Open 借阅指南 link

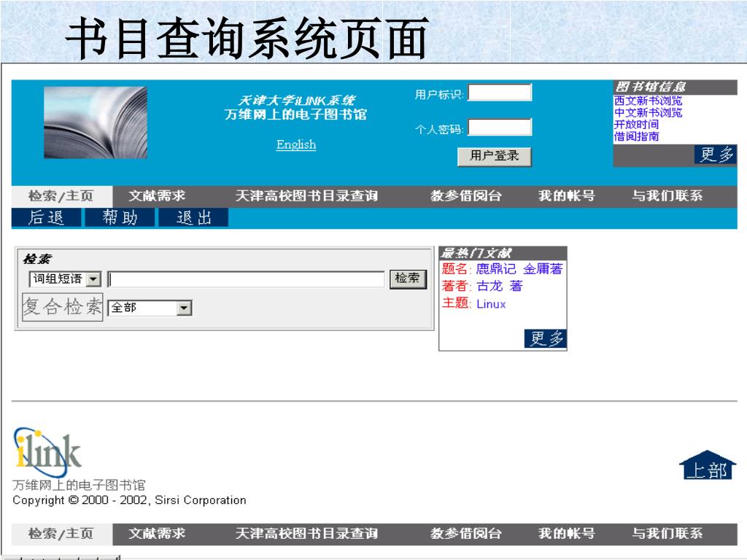tap(636, 136)
